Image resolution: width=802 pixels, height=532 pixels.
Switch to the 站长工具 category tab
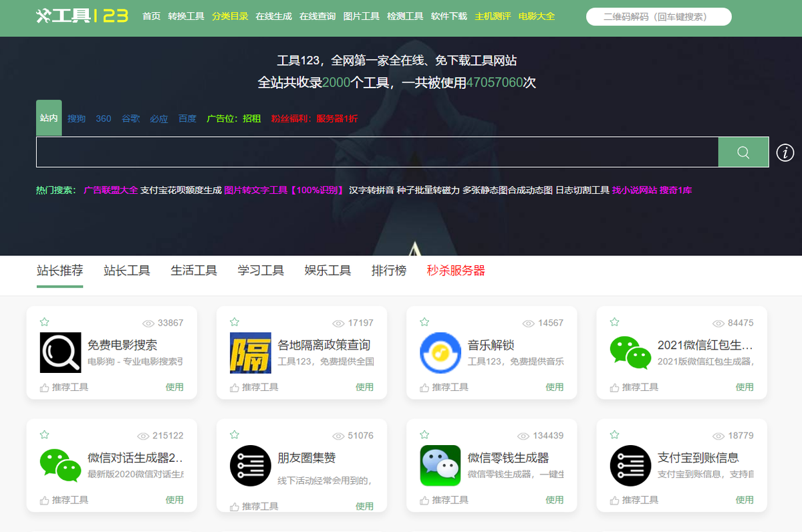(127, 271)
